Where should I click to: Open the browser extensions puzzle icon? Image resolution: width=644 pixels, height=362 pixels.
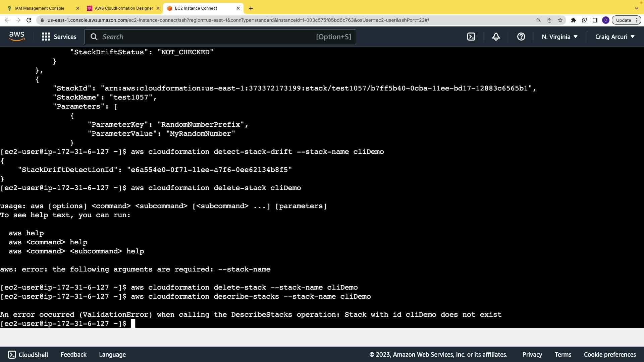(x=574, y=20)
